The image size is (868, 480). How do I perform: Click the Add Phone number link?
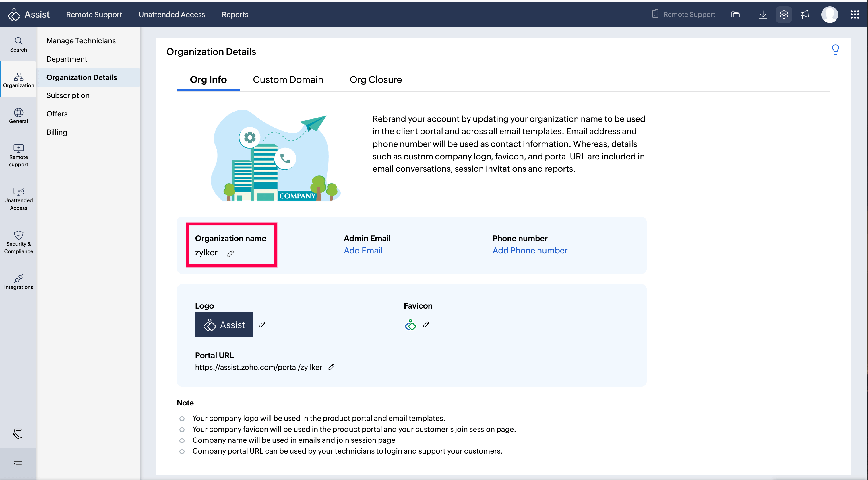click(x=530, y=250)
